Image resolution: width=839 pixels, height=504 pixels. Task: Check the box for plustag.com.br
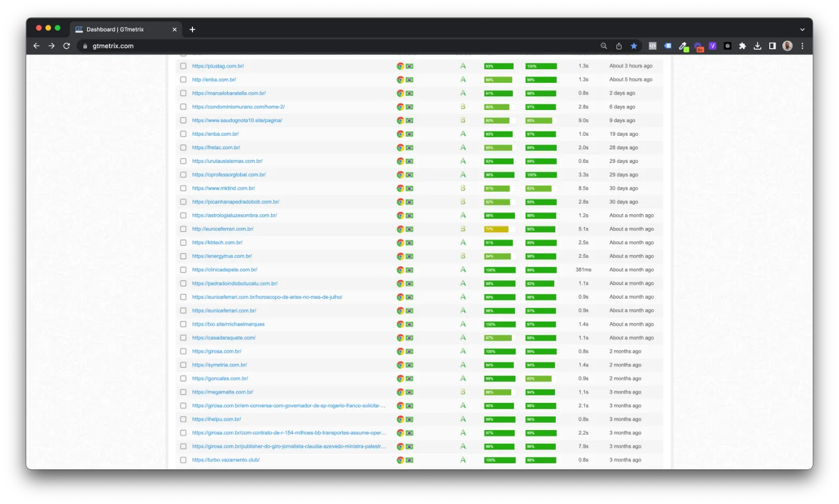click(183, 66)
